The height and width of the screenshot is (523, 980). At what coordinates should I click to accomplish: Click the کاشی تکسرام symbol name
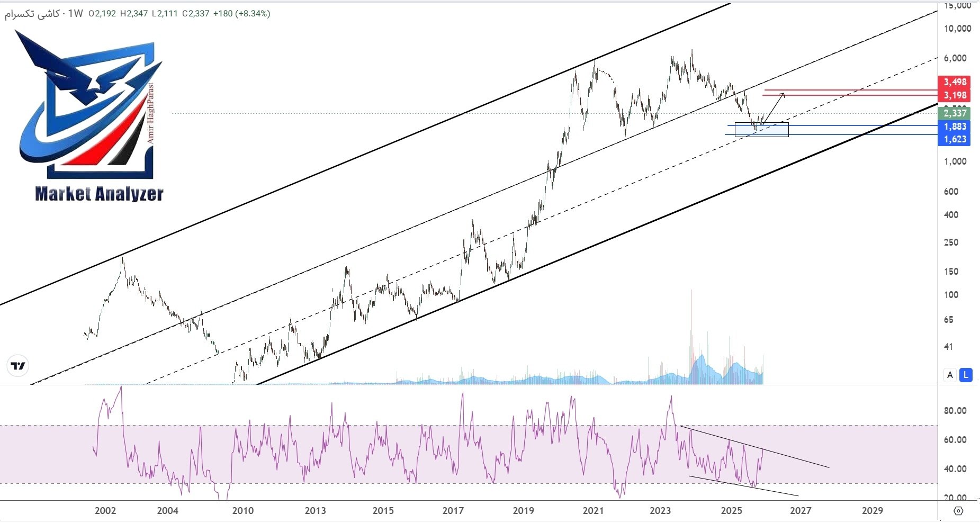[32, 14]
